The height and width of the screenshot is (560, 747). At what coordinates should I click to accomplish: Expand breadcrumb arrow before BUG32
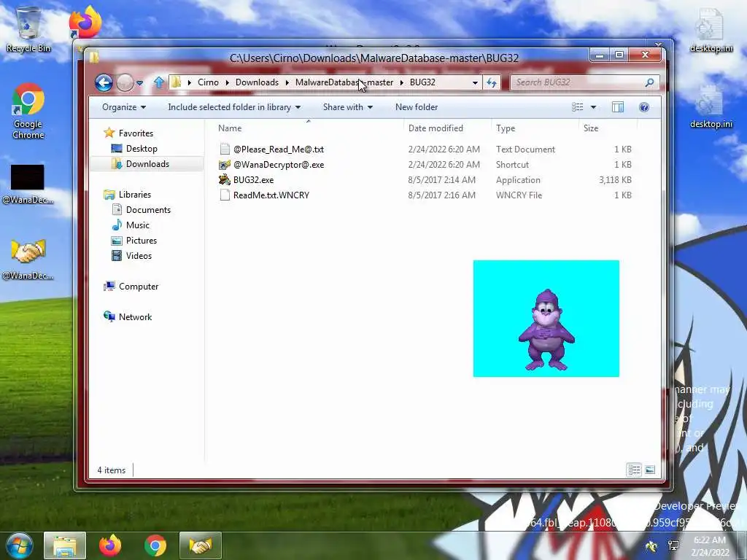pyautogui.click(x=402, y=82)
